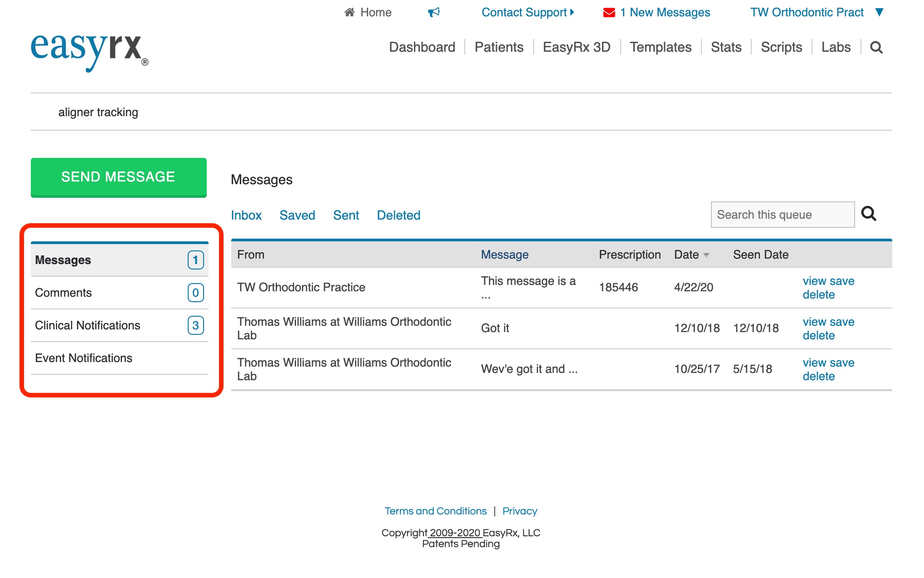
Task: View the TW Orthodontic Practice message
Action: [814, 281]
